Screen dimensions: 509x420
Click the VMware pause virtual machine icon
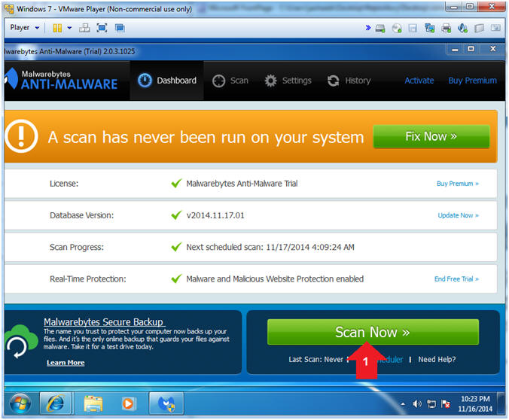pos(57,29)
